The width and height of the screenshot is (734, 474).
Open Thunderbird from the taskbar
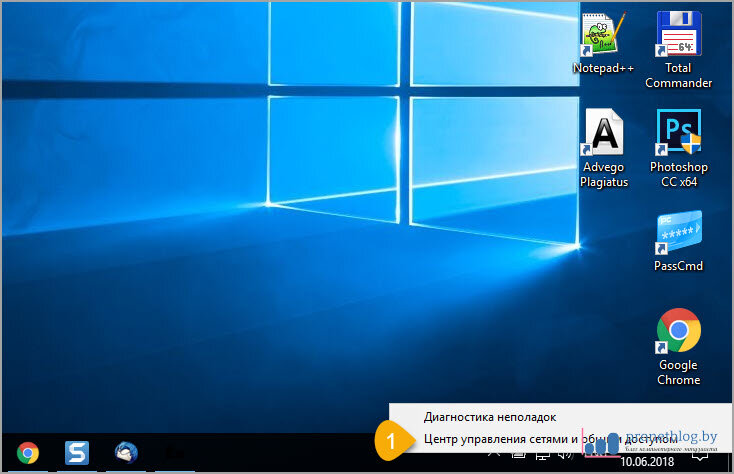click(x=126, y=452)
